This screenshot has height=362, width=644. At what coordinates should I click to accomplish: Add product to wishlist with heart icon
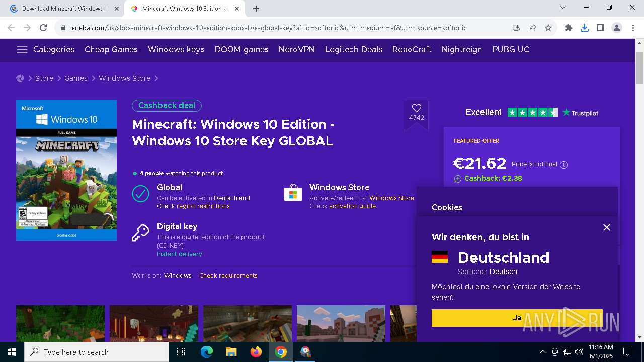click(x=417, y=108)
